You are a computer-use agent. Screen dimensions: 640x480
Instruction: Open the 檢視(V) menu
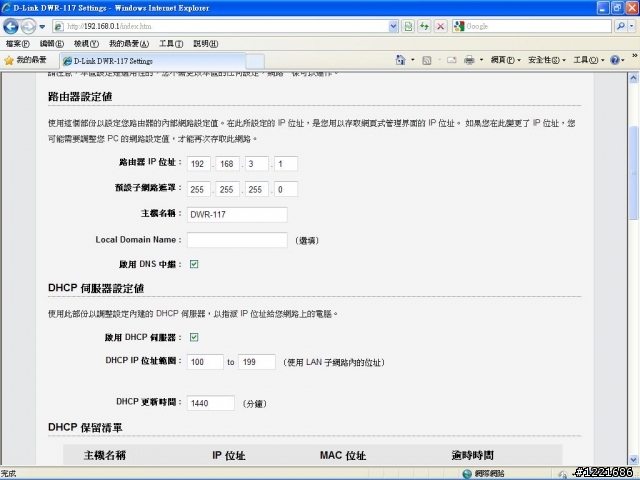coord(86,44)
